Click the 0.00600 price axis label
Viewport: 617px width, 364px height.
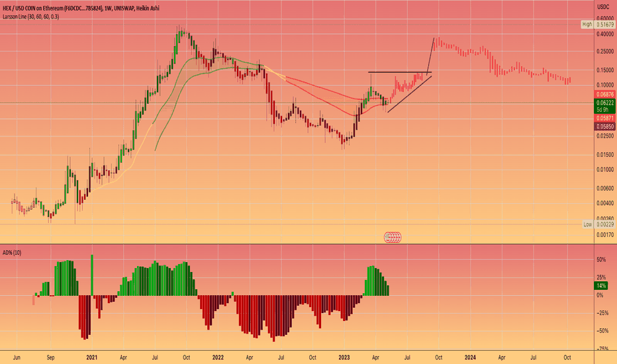point(605,189)
